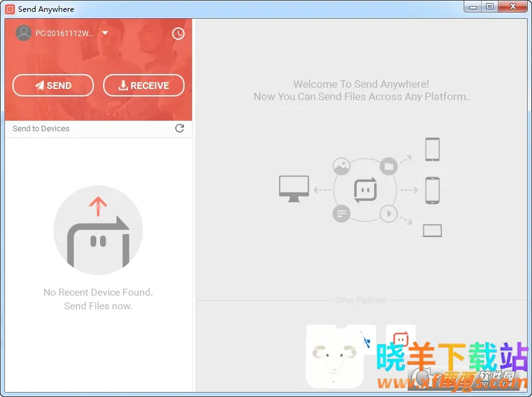Click the laptop icon in the diagram
Image resolution: width=532 pixels, height=397 pixels.
pos(432,231)
